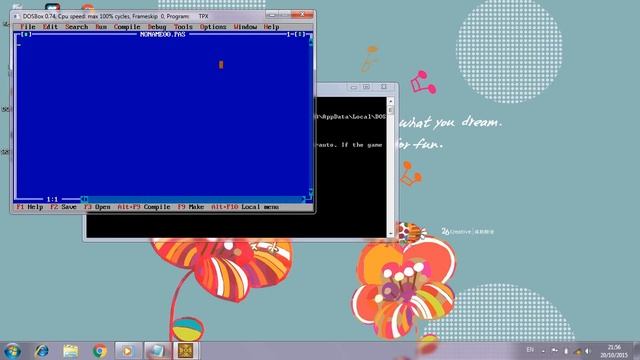Click the editor horizontal scrollbar track
The width and height of the screenshot is (640, 360).
click(x=194, y=199)
